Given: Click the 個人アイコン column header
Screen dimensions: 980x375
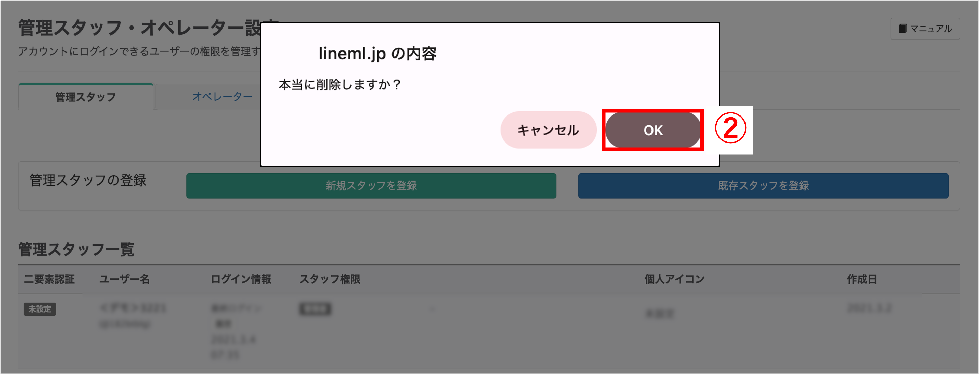Looking at the screenshot, I should click(x=674, y=279).
